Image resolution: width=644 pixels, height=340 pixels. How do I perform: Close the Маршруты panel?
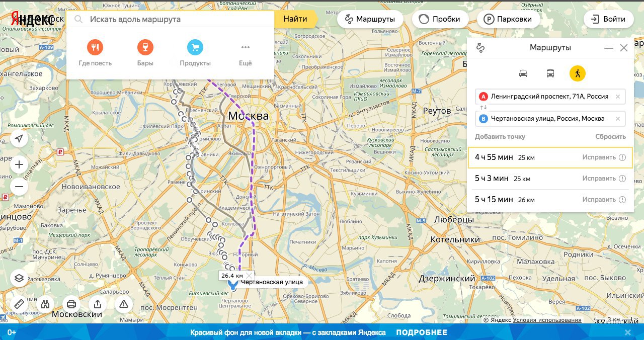[x=624, y=48]
